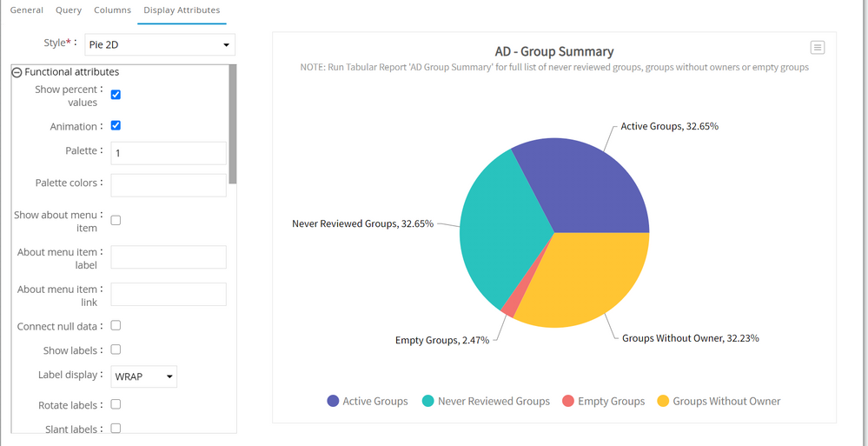The image size is (868, 446).
Task: Click the Groups Without Owner legend dot
Action: pos(663,401)
